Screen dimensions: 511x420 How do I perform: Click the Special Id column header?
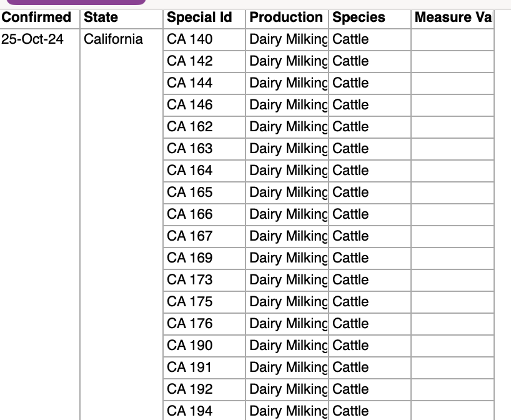point(204,17)
